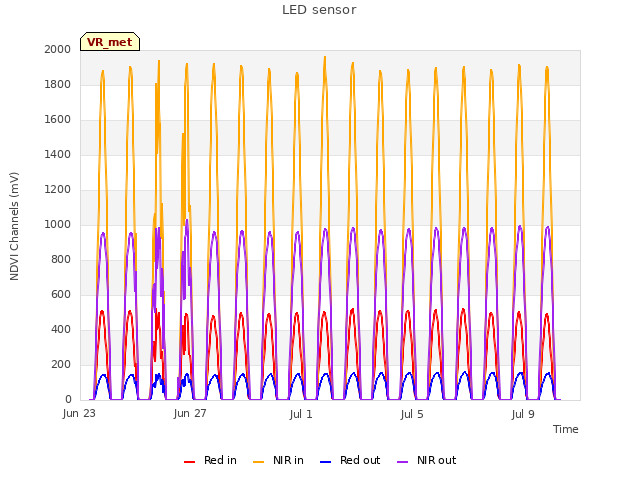Click the Jul 9 x-axis label

pos(523,414)
